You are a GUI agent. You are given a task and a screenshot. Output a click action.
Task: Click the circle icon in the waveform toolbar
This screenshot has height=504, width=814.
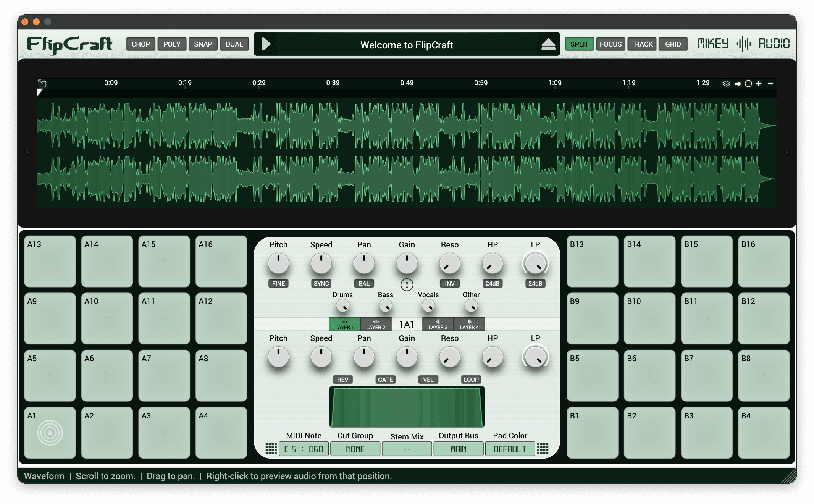click(748, 84)
